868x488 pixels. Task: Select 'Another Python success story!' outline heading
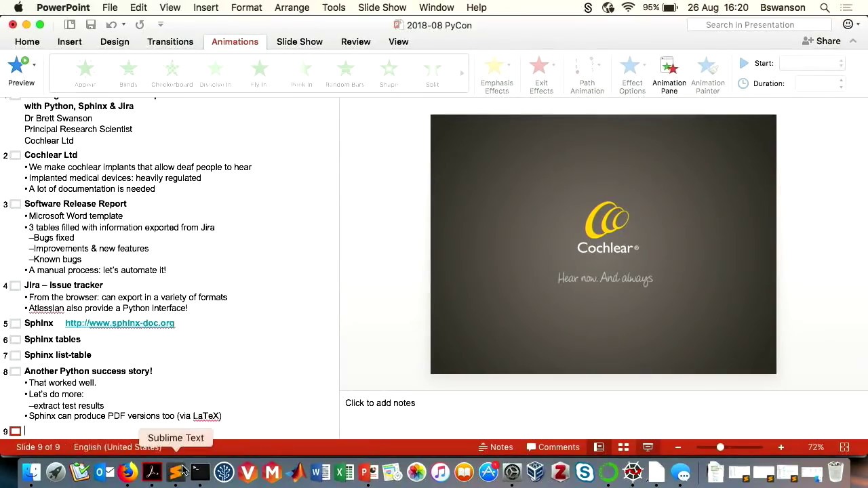pos(88,371)
